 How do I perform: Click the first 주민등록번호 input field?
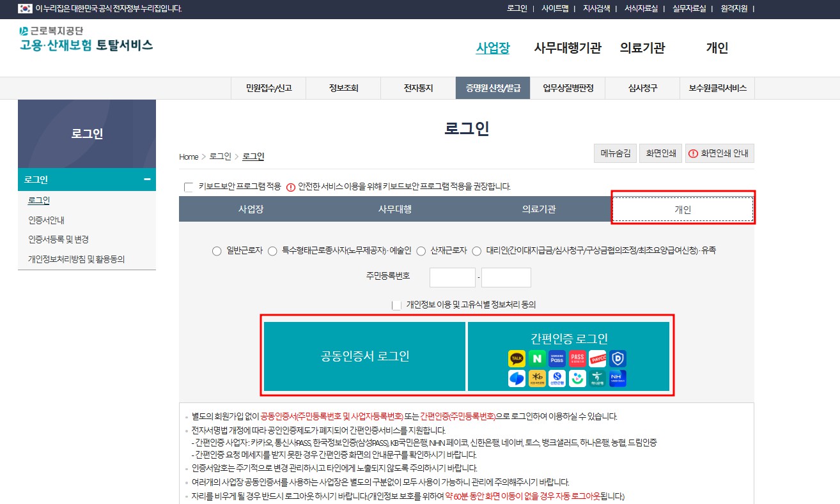click(x=453, y=277)
